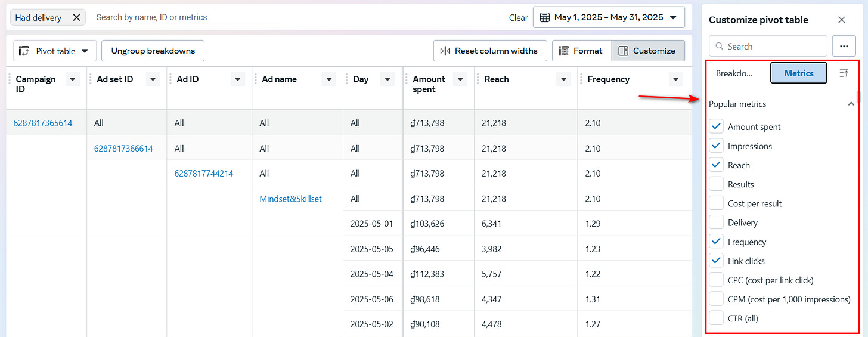The height and width of the screenshot is (337, 868).
Task: Remove the Had delivery filter chip
Action: coord(76,17)
